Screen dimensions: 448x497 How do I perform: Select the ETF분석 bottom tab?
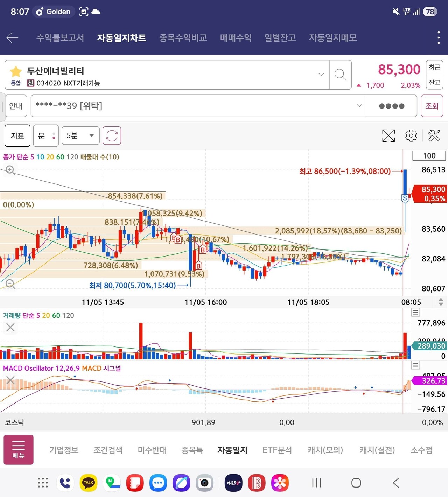(x=277, y=450)
